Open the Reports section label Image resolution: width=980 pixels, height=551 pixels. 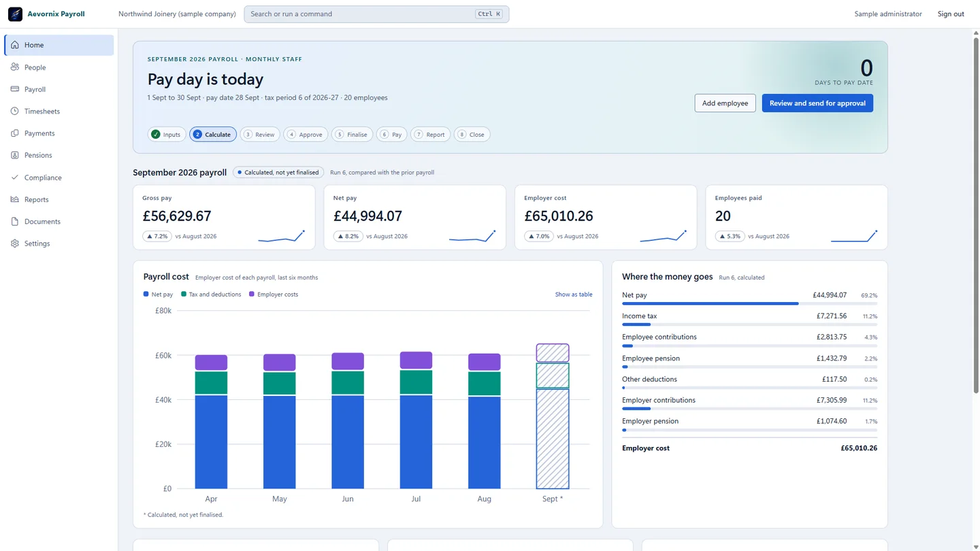[x=37, y=199]
